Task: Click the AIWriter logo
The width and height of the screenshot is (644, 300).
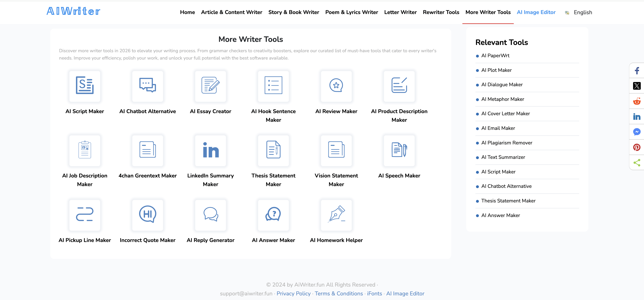Action: tap(73, 11)
